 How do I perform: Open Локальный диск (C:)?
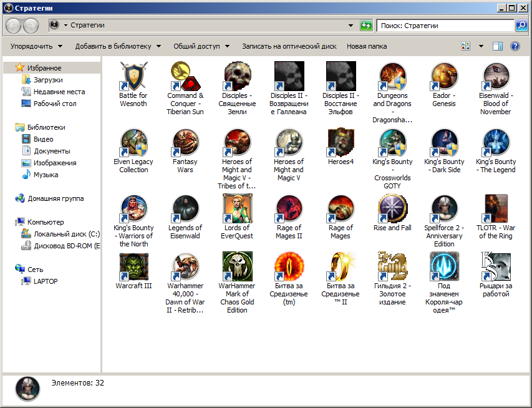pos(60,234)
